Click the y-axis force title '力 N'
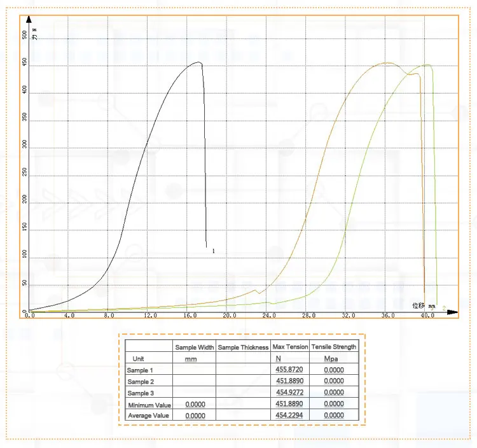 35,34
